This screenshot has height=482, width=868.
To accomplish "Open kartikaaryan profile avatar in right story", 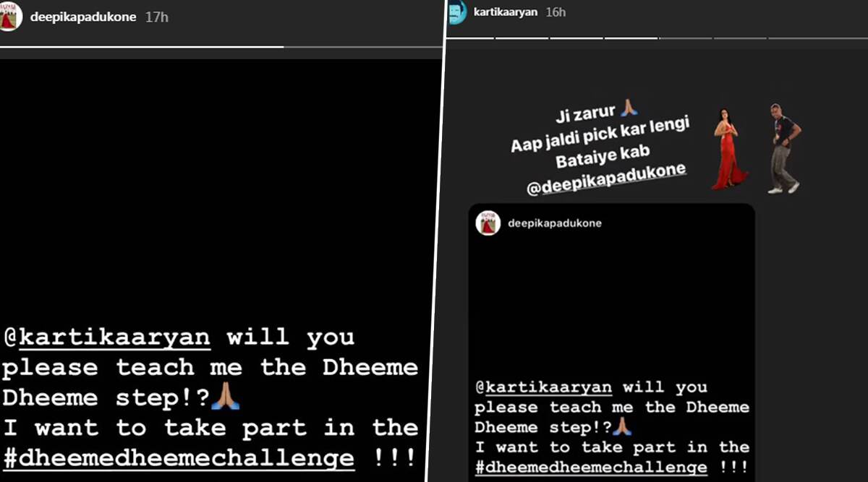I will click(456, 12).
